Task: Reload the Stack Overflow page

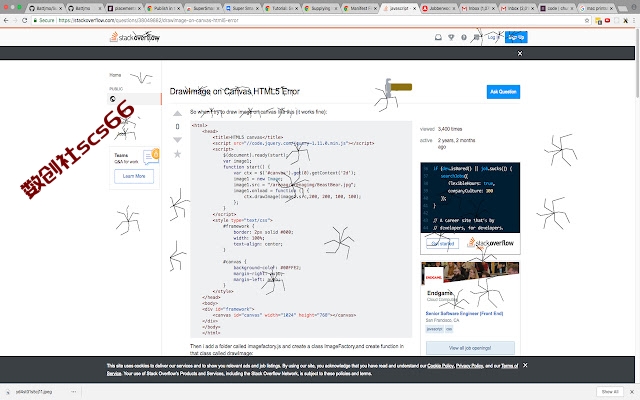Action: click(24, 20)
